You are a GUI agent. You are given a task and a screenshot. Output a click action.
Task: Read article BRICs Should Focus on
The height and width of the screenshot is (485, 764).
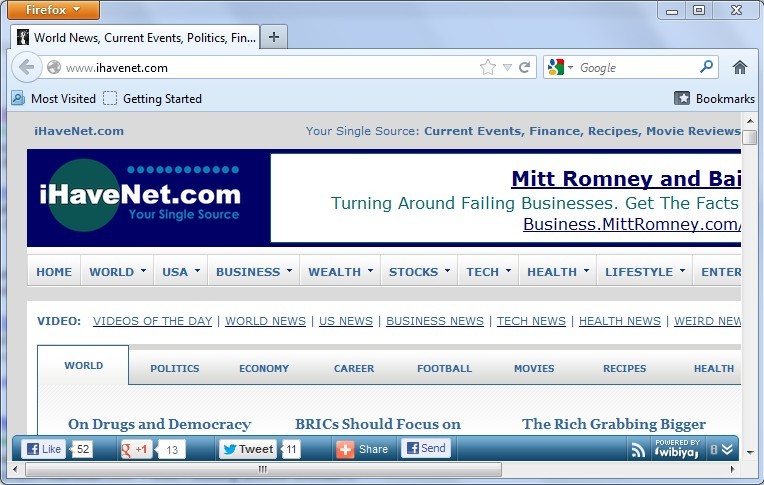(x=378, y=424)
